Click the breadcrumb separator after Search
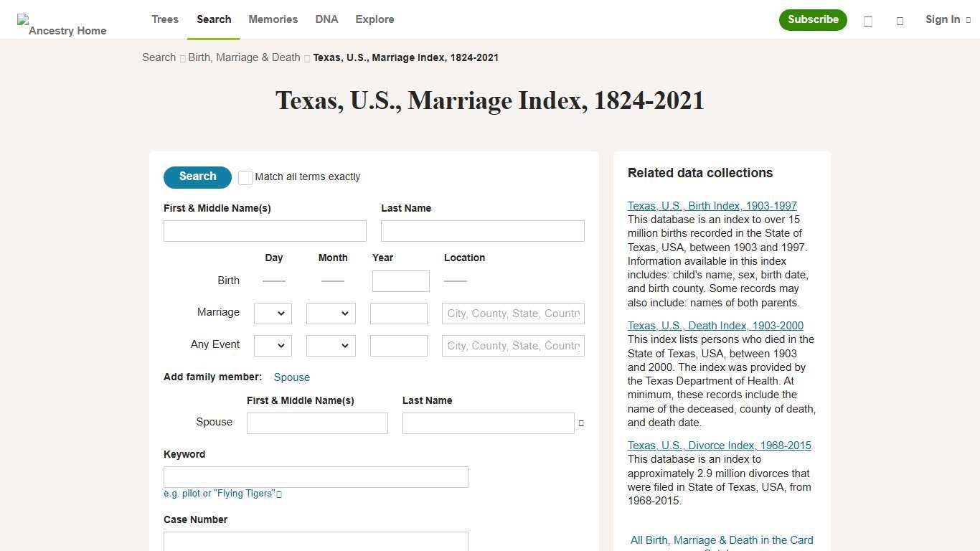The height and width of the screenshot is (551, 980). point(183,58)
